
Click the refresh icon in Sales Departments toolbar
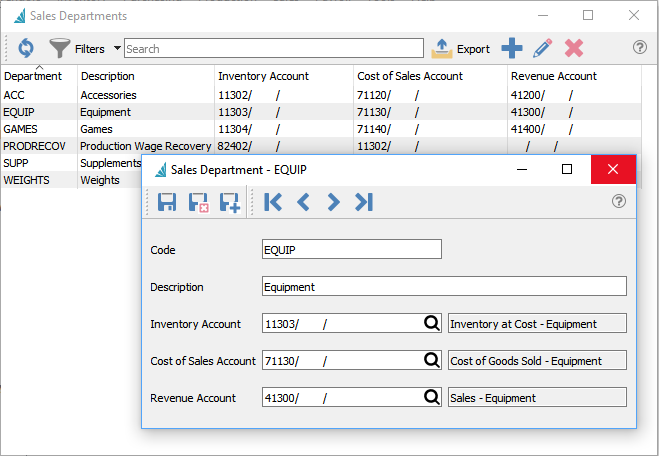(x=26, y=48)
